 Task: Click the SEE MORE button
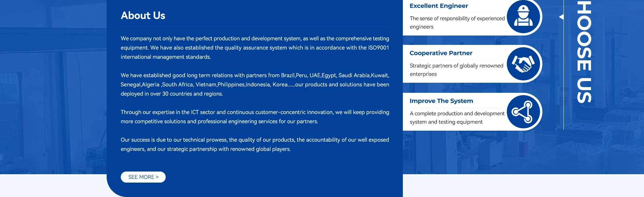pyautogui.click(x=143, y=177)
